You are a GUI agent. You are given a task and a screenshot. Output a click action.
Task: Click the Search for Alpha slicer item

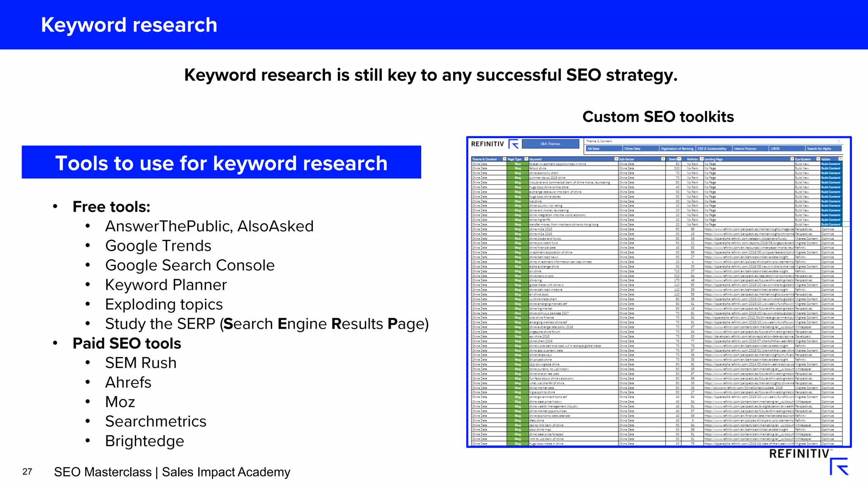click(x=823, y=149)
